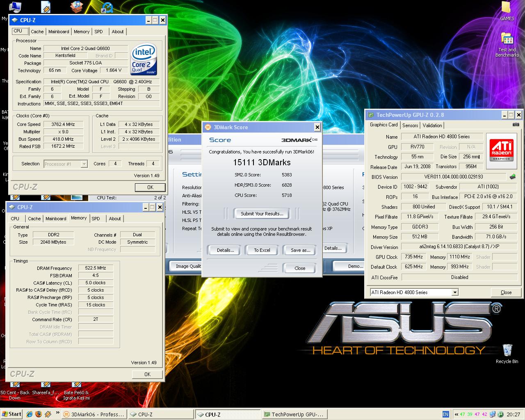This screenshot has width=525, height=420.
Task: Open About tab in top CPU-Z window
Action: click(x=118, y=32)
